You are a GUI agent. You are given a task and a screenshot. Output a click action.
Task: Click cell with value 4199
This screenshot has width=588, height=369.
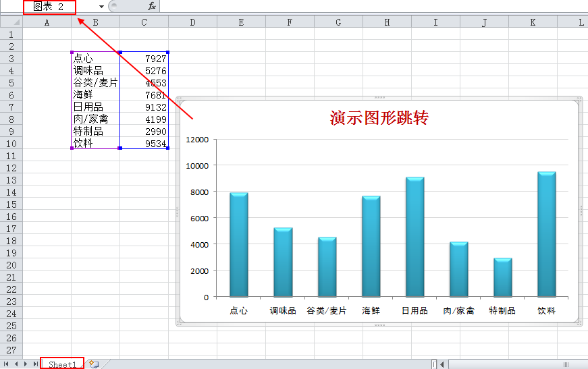144,119
